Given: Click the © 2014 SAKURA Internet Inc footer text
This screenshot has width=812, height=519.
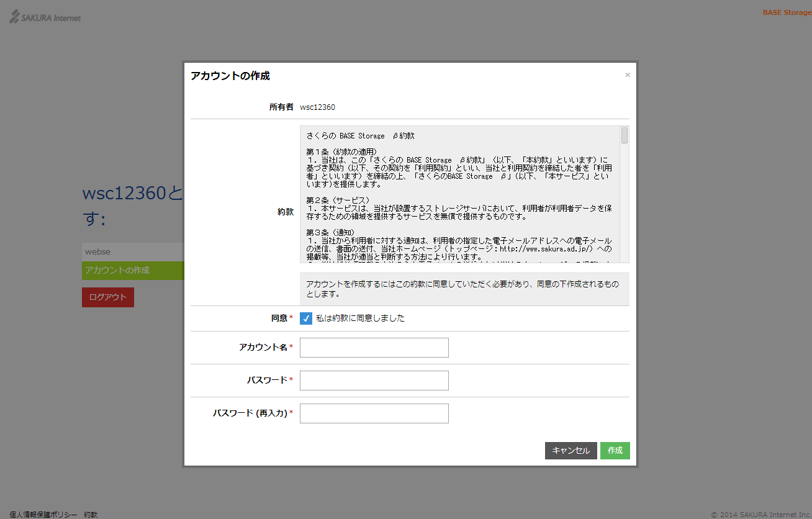Looking at the screenshot, I should tap(761, 515).
